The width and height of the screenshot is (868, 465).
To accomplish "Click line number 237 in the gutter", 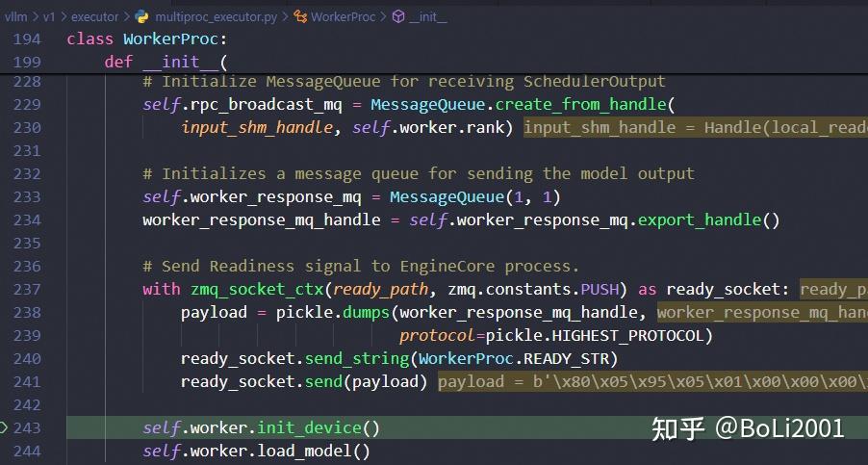I will [x=27, y=290].
